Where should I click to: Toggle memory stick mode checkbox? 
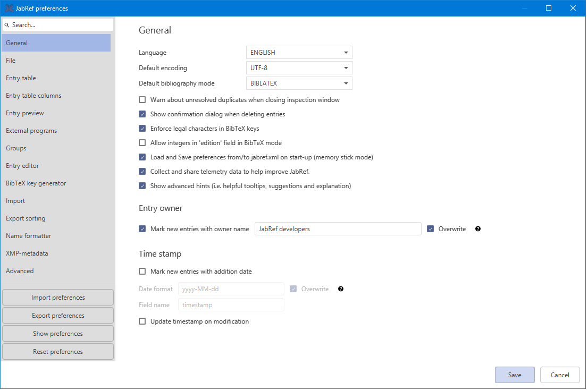coord(142,157)
